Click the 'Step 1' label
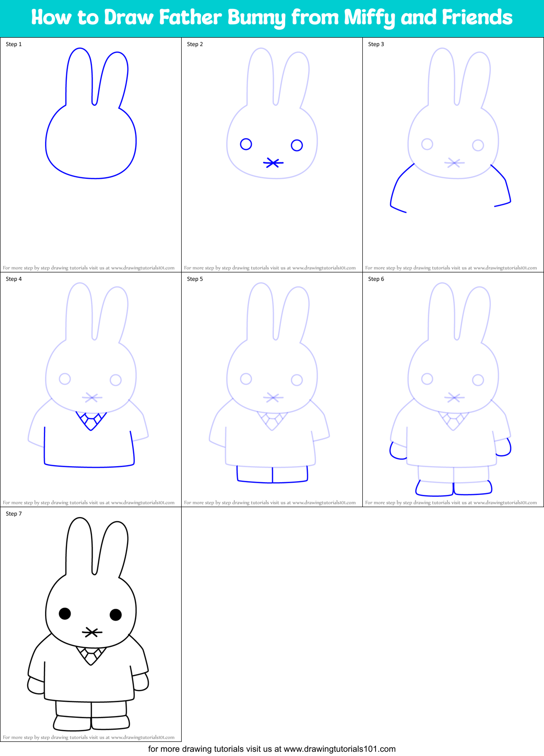Screen dimensions: 544x756 pos(14,44)
